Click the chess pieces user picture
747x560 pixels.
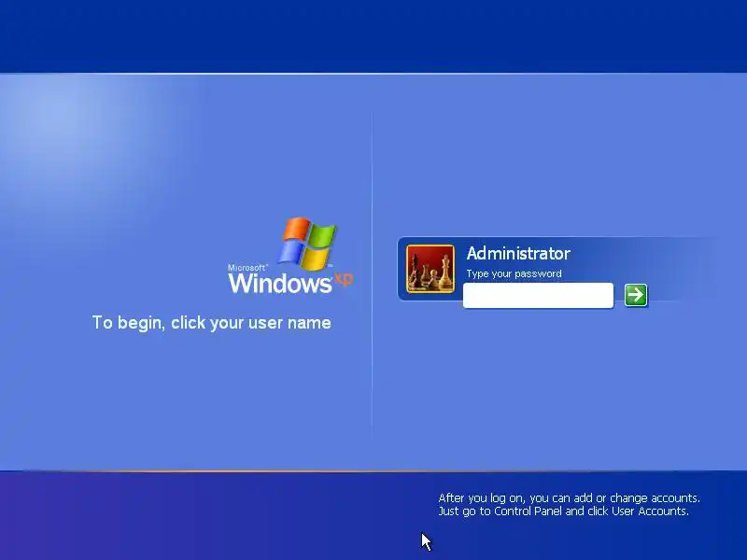click(x=430, y=269)
